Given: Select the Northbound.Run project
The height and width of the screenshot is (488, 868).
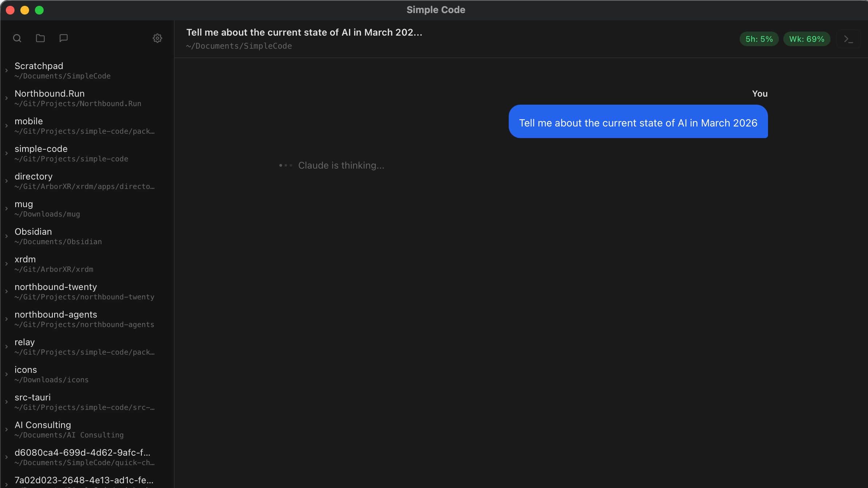Looking at the screenshot, I should tap(87, 98).
